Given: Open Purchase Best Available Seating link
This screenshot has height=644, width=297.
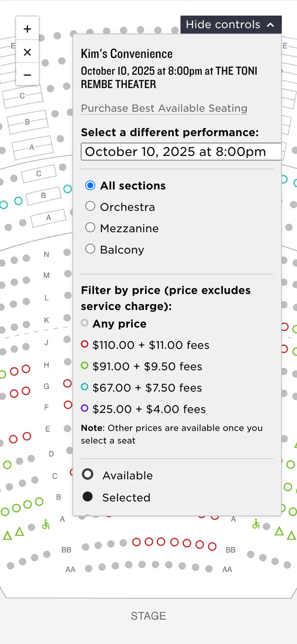Looking at the screenshot, I should tap(164, 108).
